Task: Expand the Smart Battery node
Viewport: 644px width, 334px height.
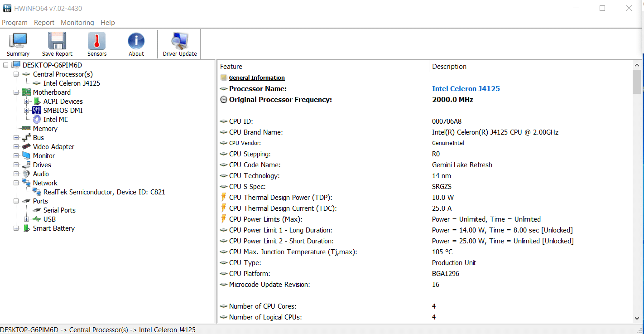Action: pos(16,228)
